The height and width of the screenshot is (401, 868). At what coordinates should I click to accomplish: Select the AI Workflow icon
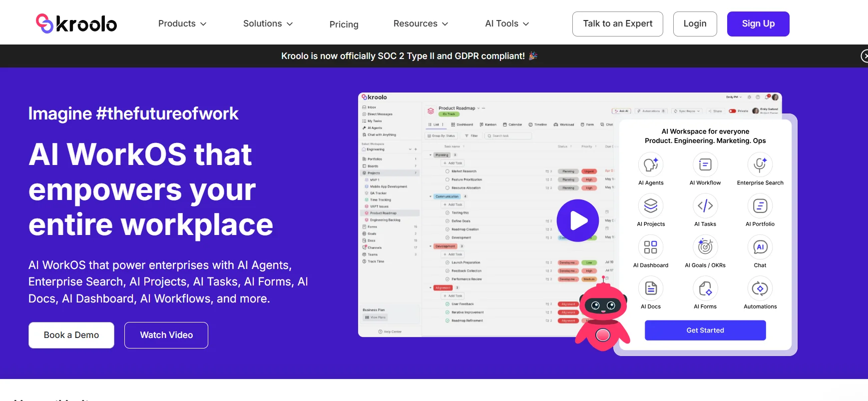[x=705, y=164]
